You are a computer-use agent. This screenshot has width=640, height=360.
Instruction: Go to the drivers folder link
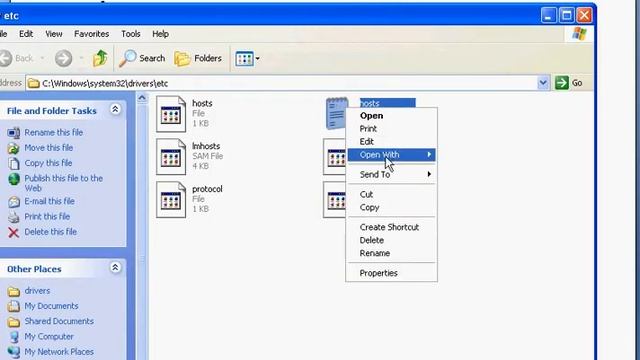[x=37, y=291]
